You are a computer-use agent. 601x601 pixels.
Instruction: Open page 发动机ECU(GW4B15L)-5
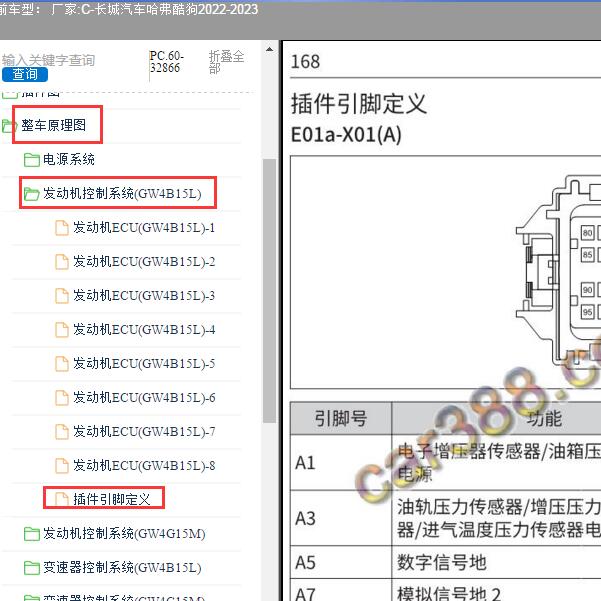pyautogui.click(x=144, y=363)
